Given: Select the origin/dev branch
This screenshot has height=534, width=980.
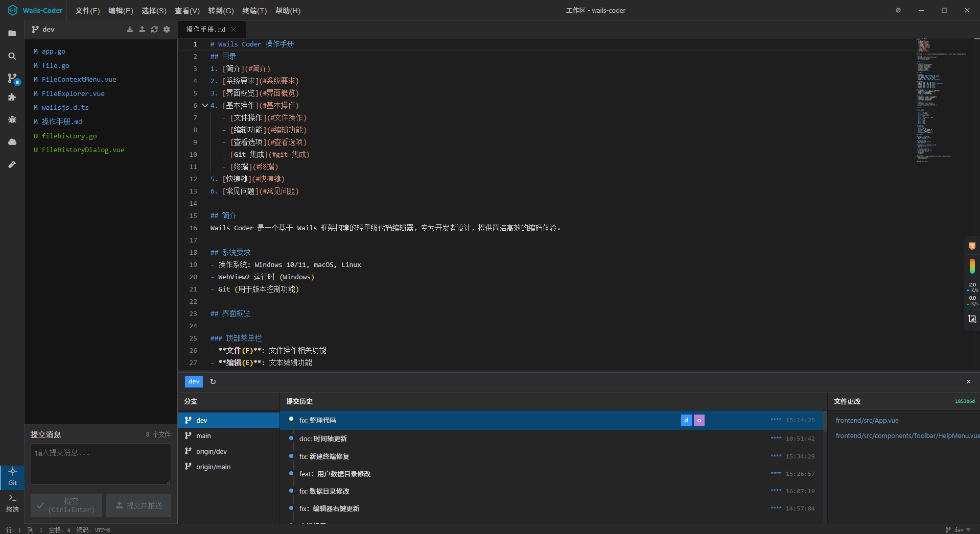Looking at the screenshot, I should coord(228,451).
